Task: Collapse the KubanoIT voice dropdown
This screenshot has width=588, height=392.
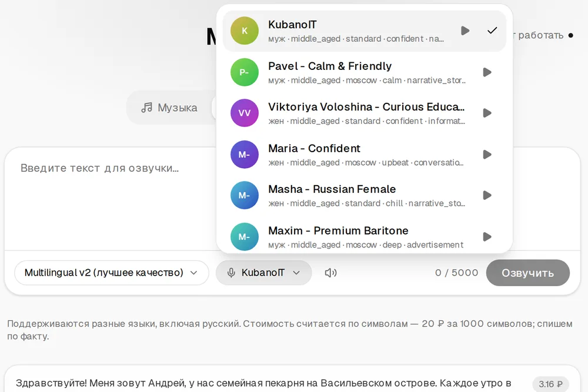Action: point(263,273)
